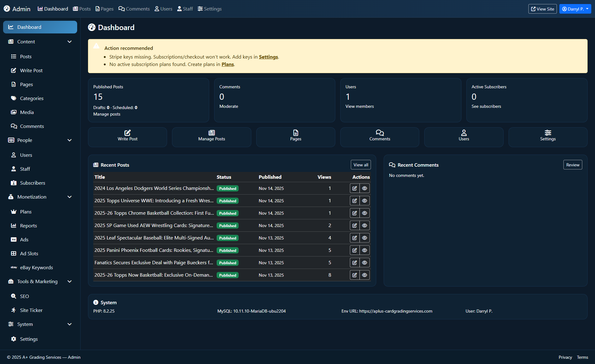Collapse the Content sidebar section
The width and height of the screenshot is (595, 364).
click(x=70, y=42)
